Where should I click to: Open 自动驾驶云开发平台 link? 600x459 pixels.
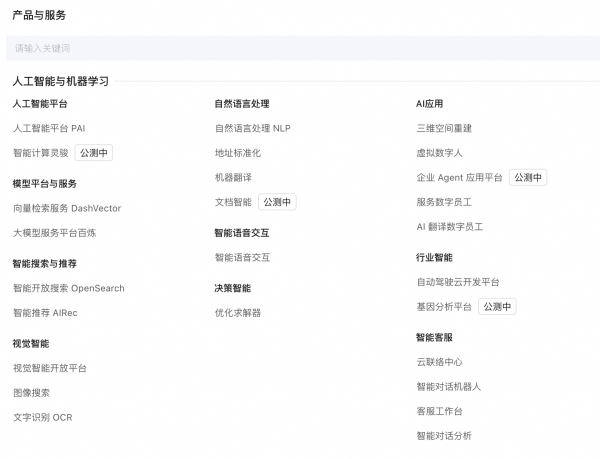pos(458,282)
